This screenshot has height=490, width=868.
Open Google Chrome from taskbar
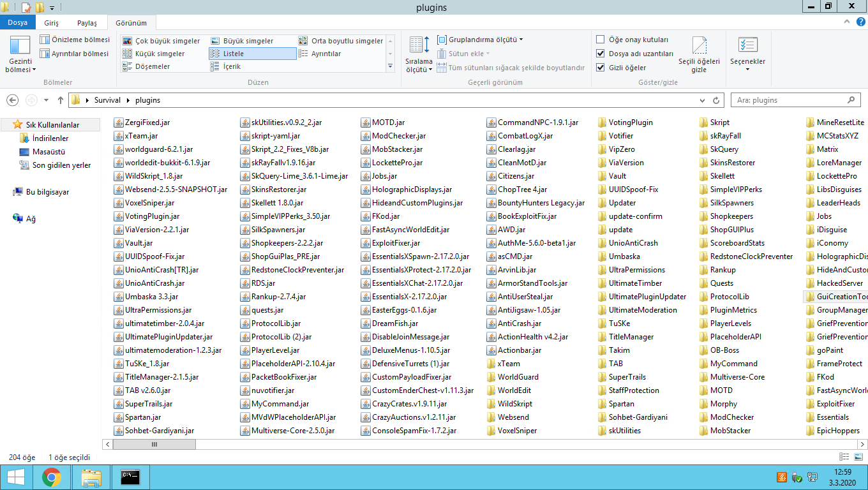(52, 477)
